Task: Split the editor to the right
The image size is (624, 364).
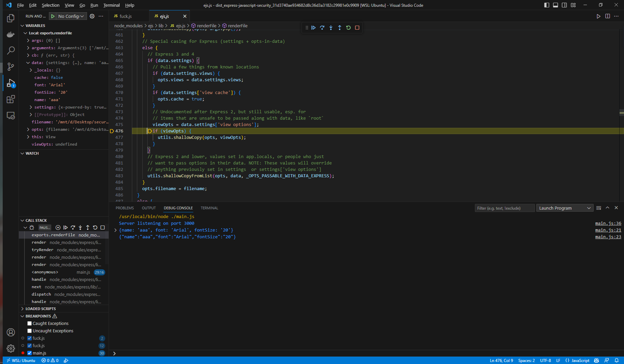Action: click(607, 16)
